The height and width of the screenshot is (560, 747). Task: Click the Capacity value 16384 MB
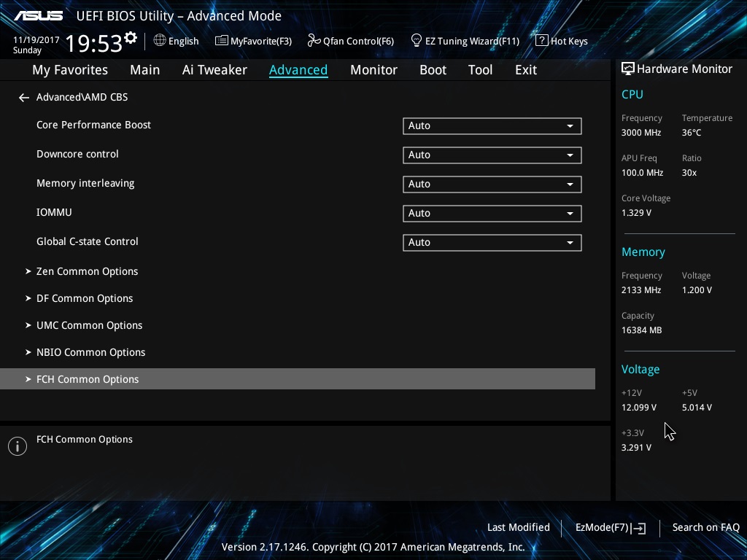[641, 330]
